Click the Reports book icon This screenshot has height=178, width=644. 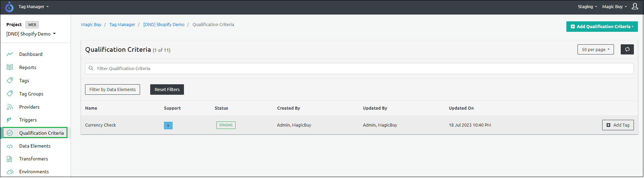(x=10, y=67)
